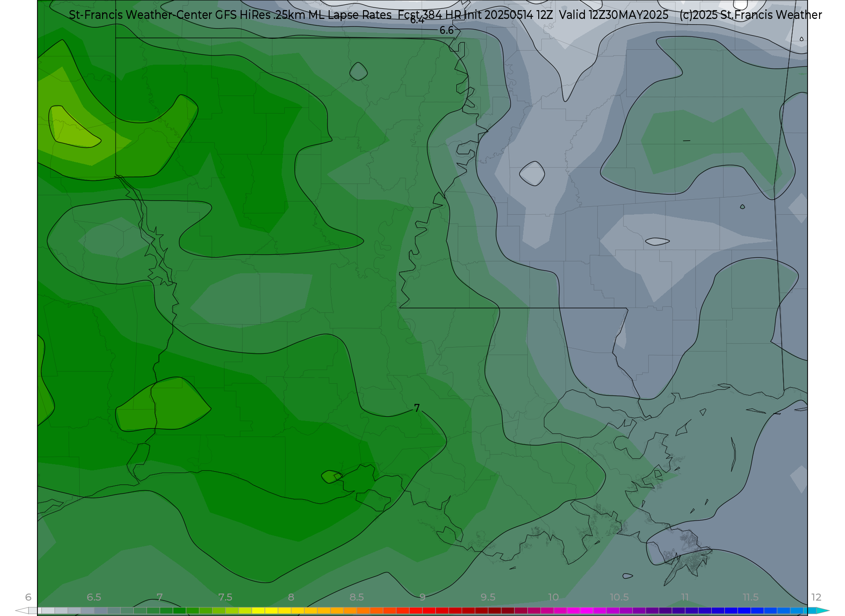Click the colorbar tick label 8
Viewport: 845px width, 616px height.
click(291, 597)
